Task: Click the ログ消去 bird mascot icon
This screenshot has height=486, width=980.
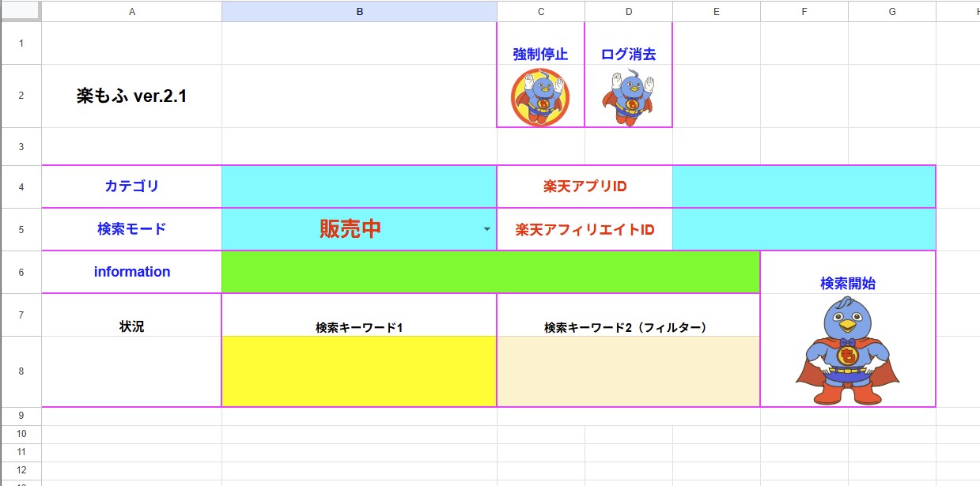Action: coord(628,96)
